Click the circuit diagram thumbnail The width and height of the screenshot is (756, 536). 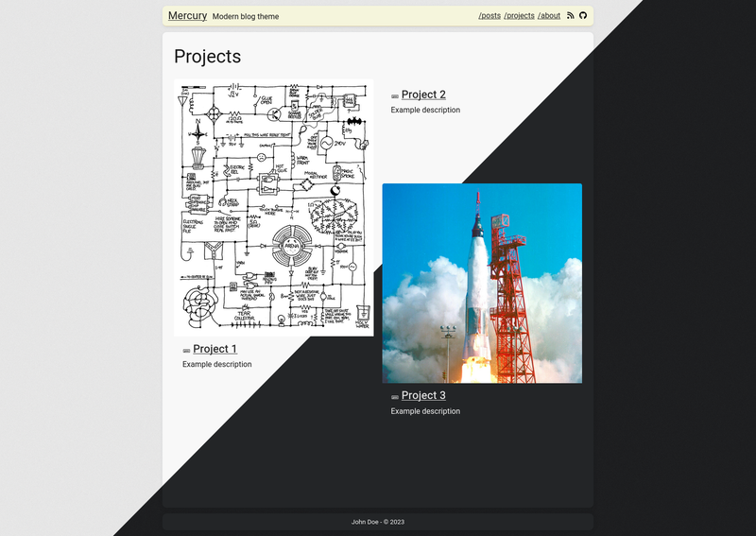[274, 207]
